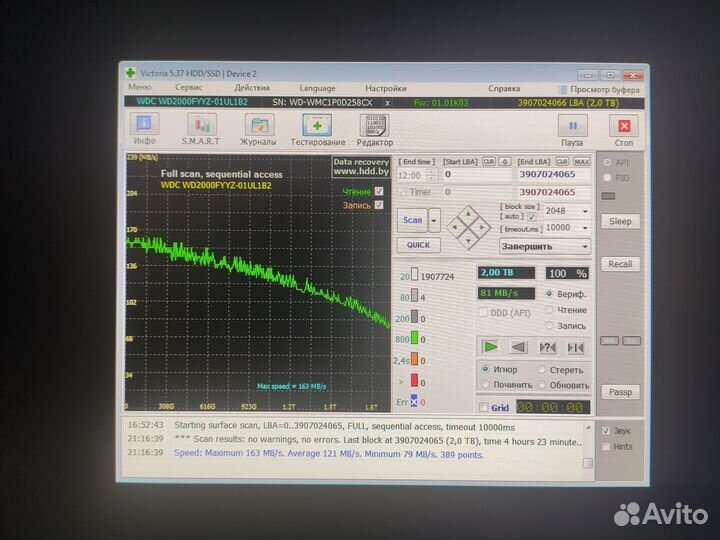Switch to Тестирование test view
Viewport: 720px width, 540px height.
(x=317, y=129)
